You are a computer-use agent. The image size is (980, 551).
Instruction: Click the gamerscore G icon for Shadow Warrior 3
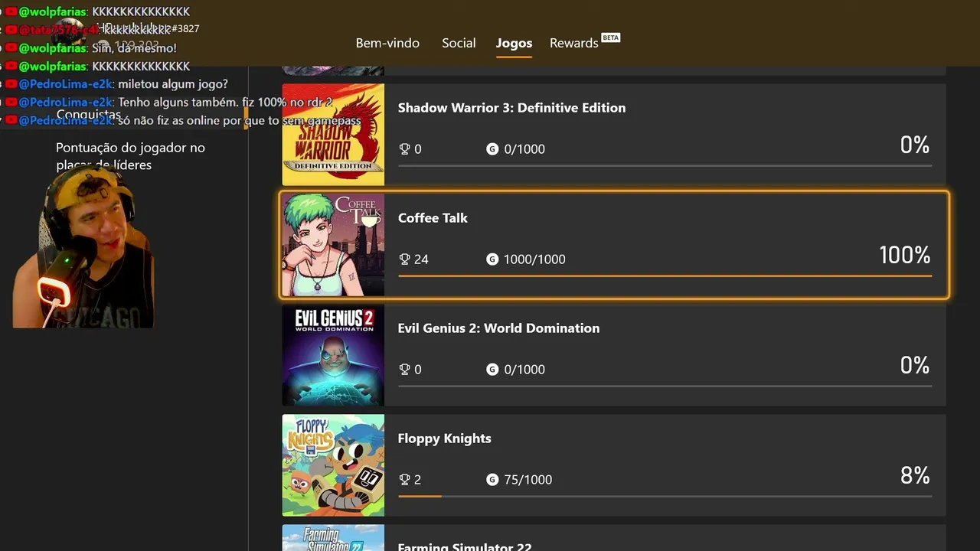click(492, 149)
